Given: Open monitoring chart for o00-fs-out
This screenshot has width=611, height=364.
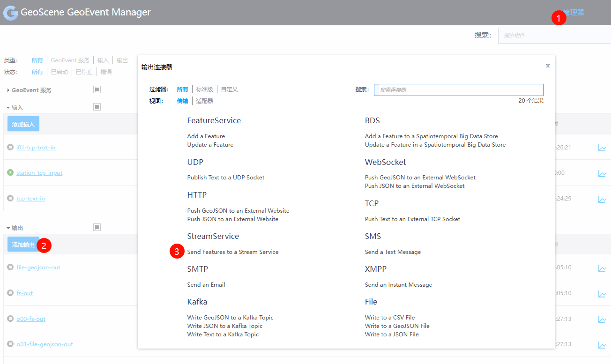Looking at the screenshot, I should (x=602, y=319).
